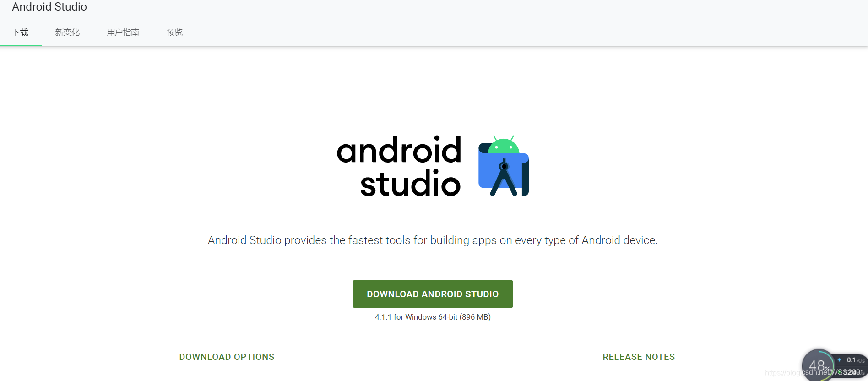Click the 0.1K/s network speed indicator
Screen dimensions: 868x381
tap(852, 360)
